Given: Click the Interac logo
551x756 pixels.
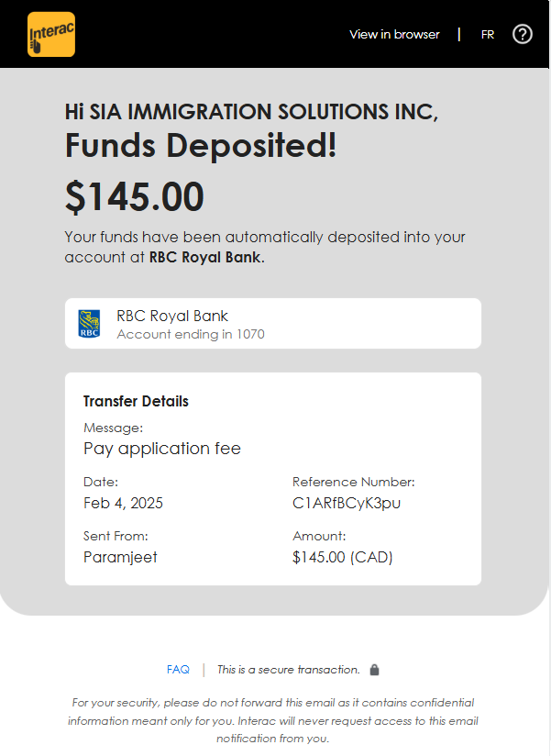Looking at the screenshot, I should (51, 34).
